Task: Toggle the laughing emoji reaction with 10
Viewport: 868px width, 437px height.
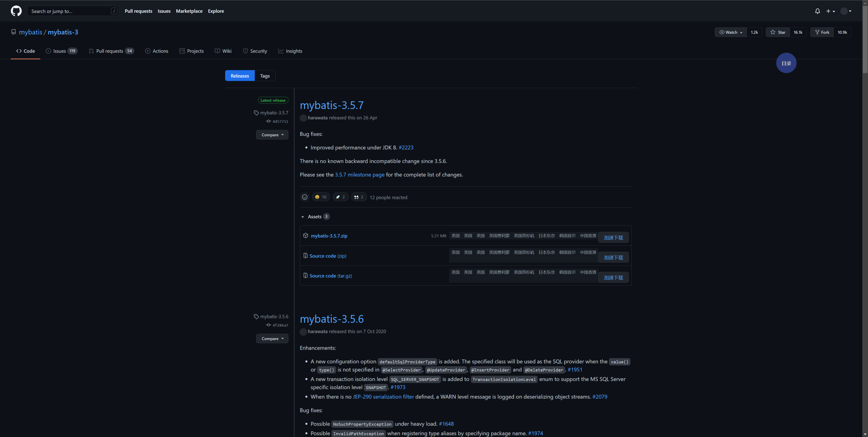Action: coord(321,197)
